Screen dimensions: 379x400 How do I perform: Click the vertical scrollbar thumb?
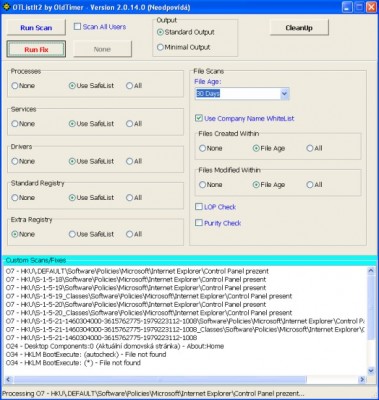(x=371, y=308)
